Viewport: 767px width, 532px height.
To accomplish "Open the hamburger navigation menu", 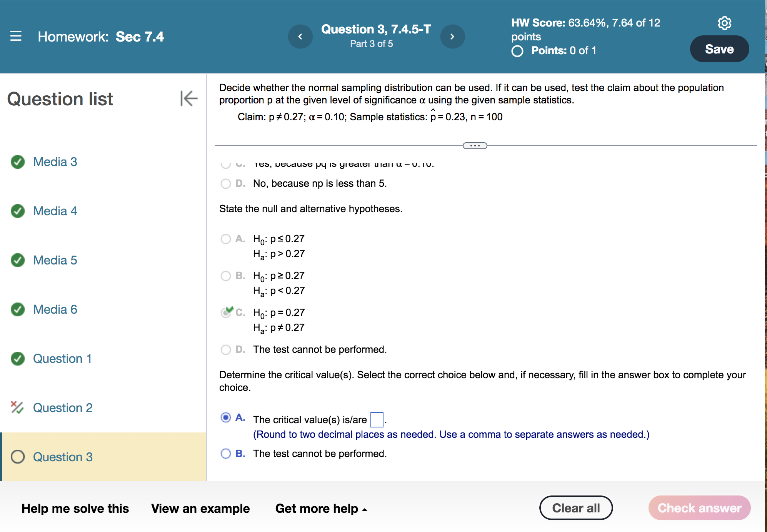I will click(16, 36).
